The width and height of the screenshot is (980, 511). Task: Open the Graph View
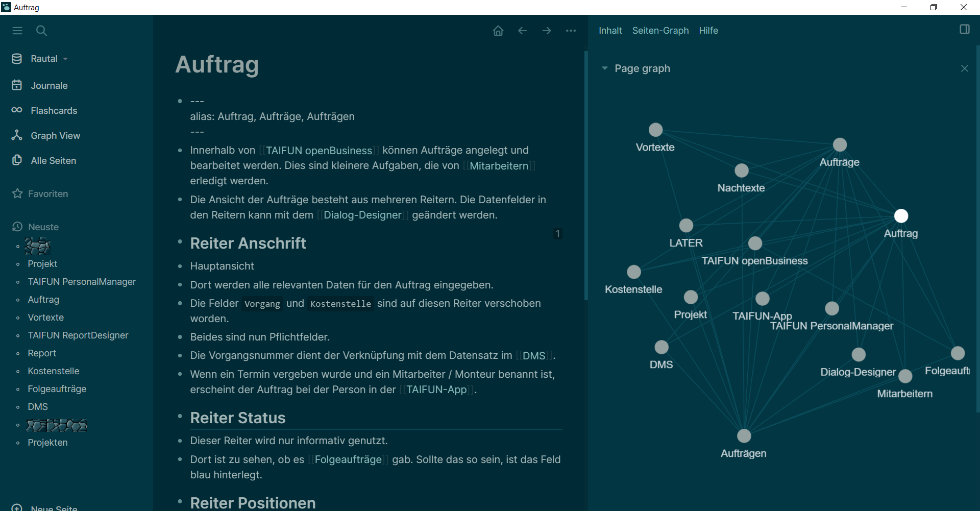(x=55, y=136)
